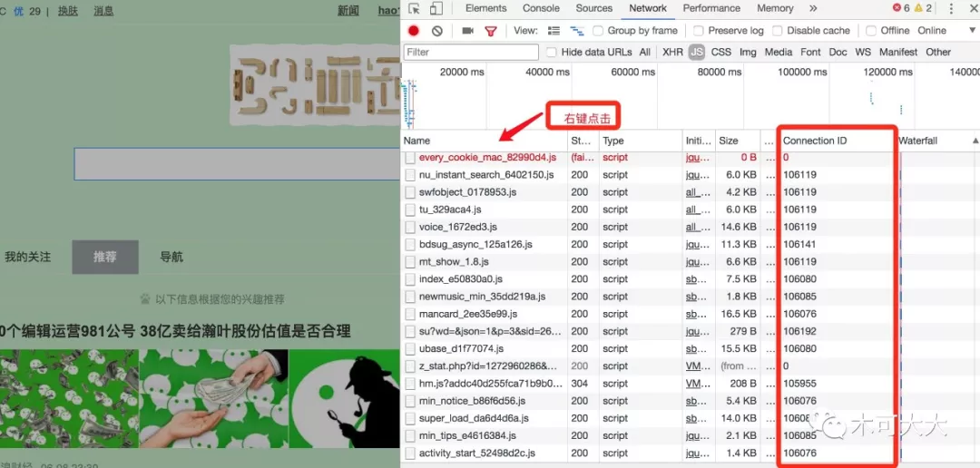Sort by the Waterfall column arrow
This screenshot has width=980, height=468.
[x=975, y=141]
